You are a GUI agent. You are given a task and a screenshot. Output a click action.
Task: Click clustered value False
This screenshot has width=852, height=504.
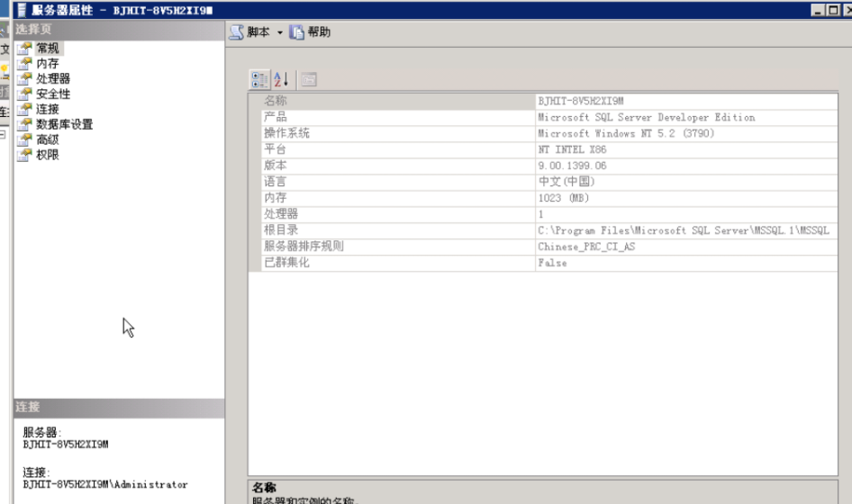[x=552, y=263]
